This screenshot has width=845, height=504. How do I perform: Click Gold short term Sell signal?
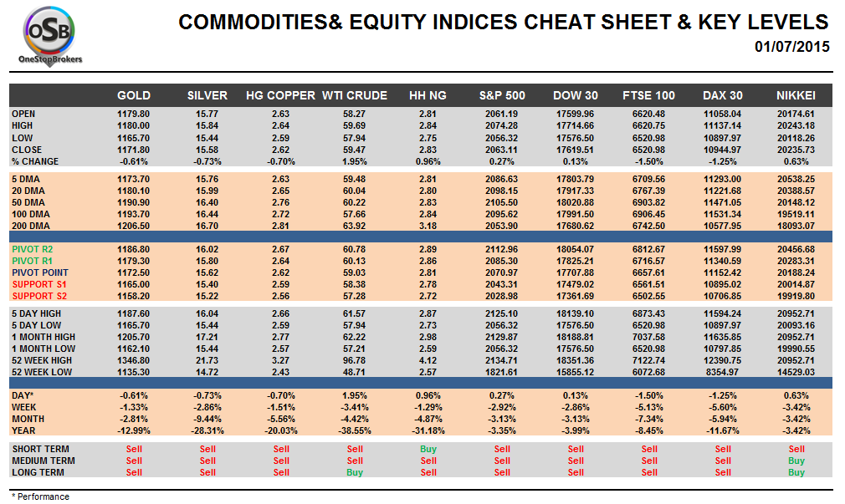(134, 449)
